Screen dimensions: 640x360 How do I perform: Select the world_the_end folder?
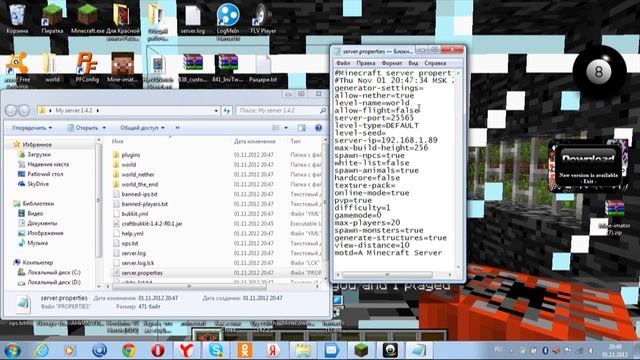point(140,184)
